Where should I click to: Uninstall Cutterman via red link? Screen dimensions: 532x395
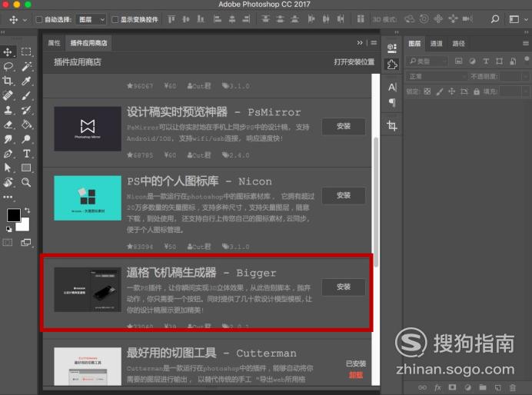point(356,375)
